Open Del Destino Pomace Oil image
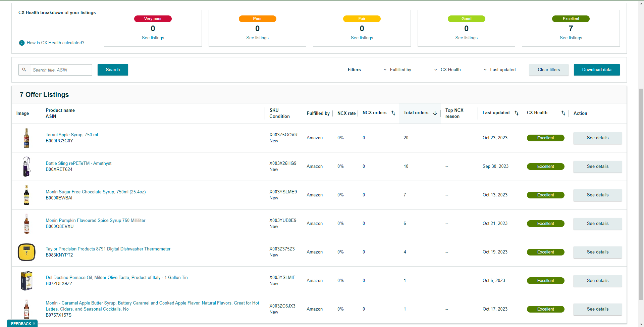This screenshot has width=644, height=327. pyautogui.click(x=26, y=281)
